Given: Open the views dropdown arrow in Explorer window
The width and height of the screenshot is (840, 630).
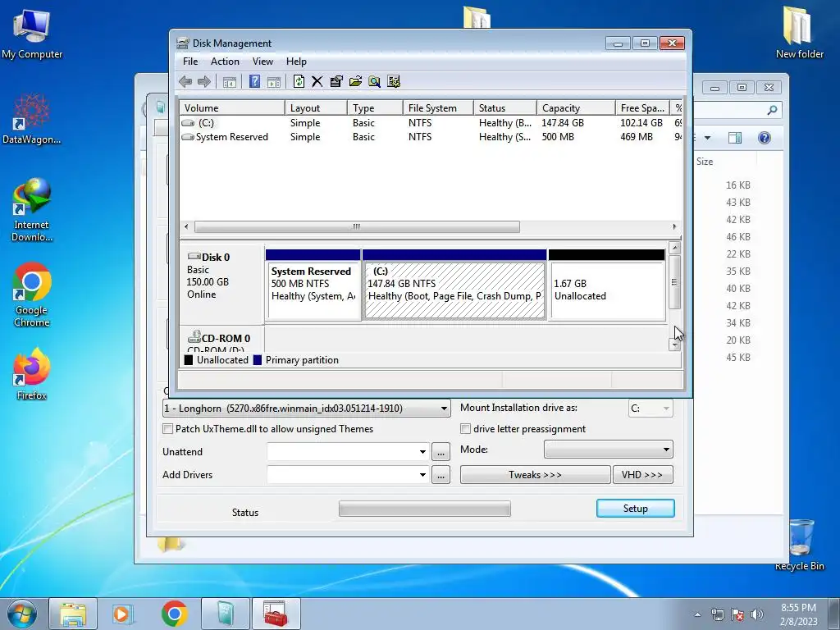Looking at the screenshot, I should click(x=707, y=138).
